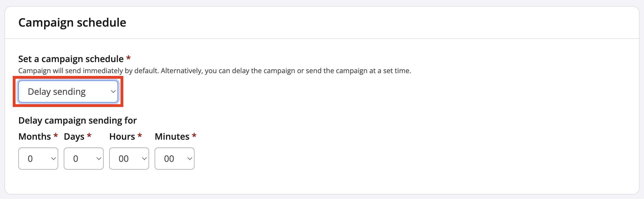Click the chevron in the Days selector
Viewport: 644px width, 199px height.
point(99,159)
